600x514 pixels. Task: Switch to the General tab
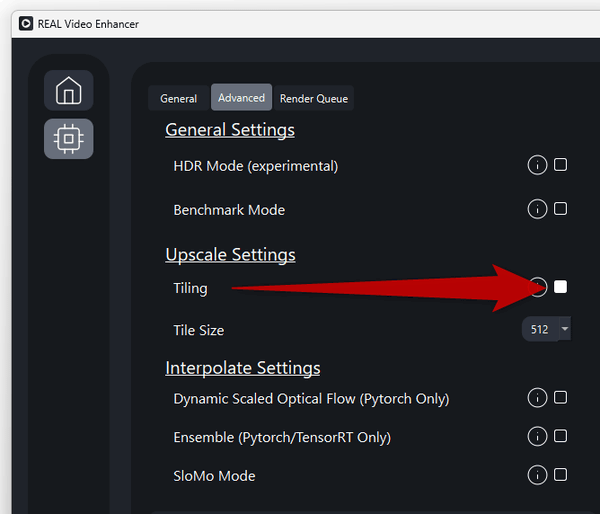point(178,98)
